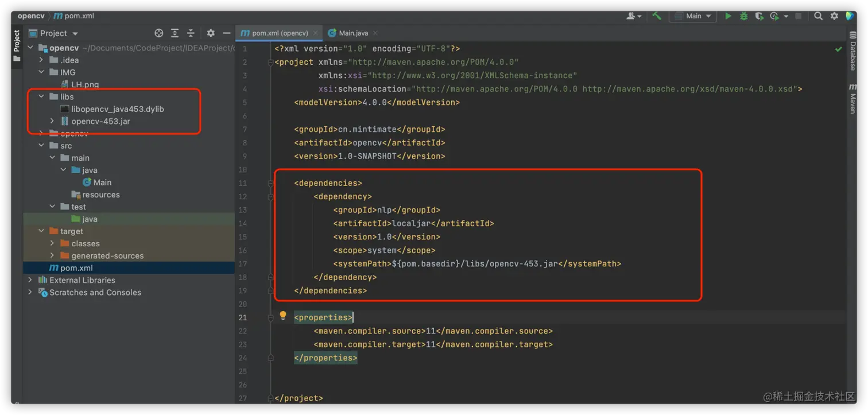Fold the dependency block at line 12
The height and width of the screenshot is (415, 868).
click(x=270, y=196)
